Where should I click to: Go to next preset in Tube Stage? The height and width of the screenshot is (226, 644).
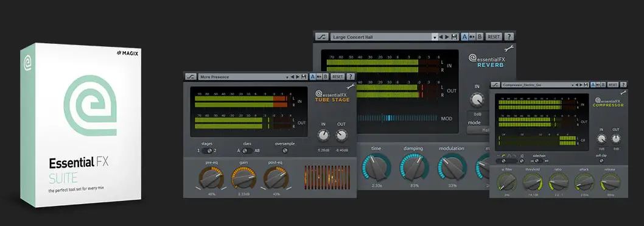pyautogui.click(x=298, y=76)
